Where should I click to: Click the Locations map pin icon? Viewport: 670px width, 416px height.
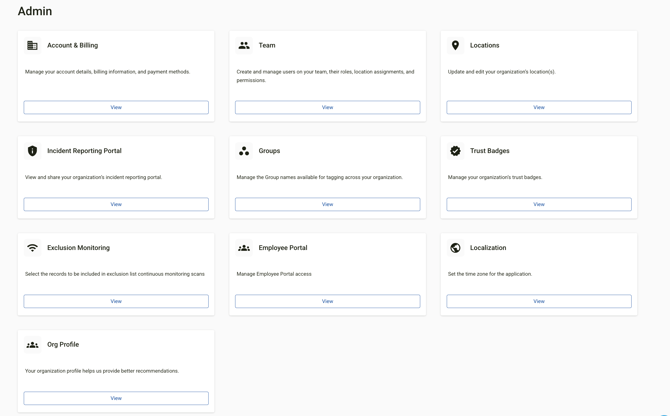[455, 46]
